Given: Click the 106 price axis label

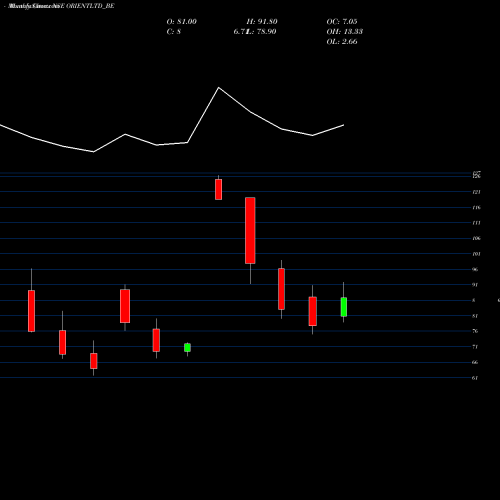Looking at the screenshot, I should coord(476,238).
